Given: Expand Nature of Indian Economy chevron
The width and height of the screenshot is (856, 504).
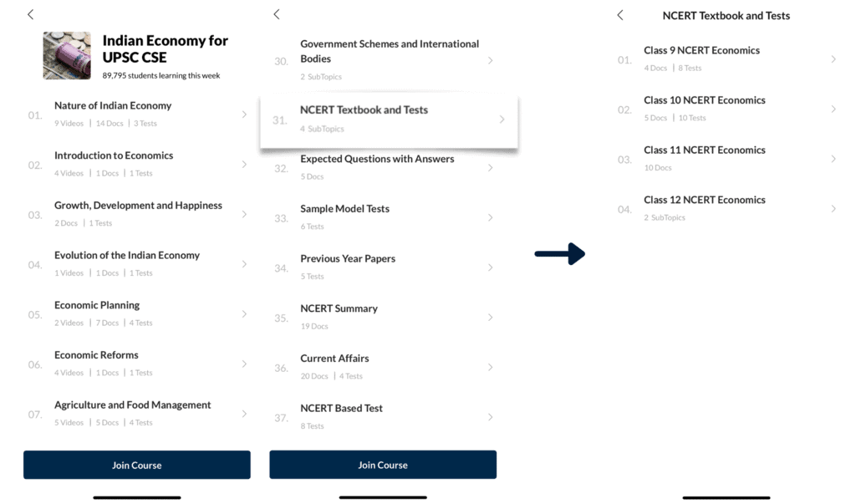Looking at the screenshot, I should click(244, 115).
